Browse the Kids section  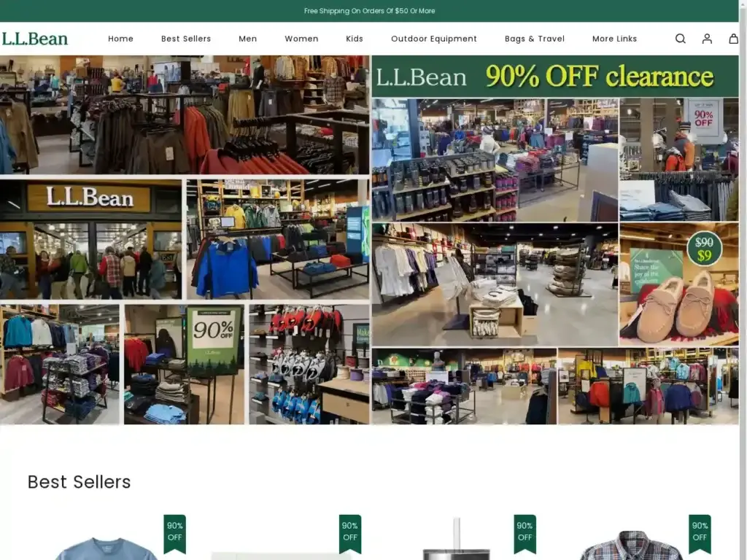pos(355,39)
